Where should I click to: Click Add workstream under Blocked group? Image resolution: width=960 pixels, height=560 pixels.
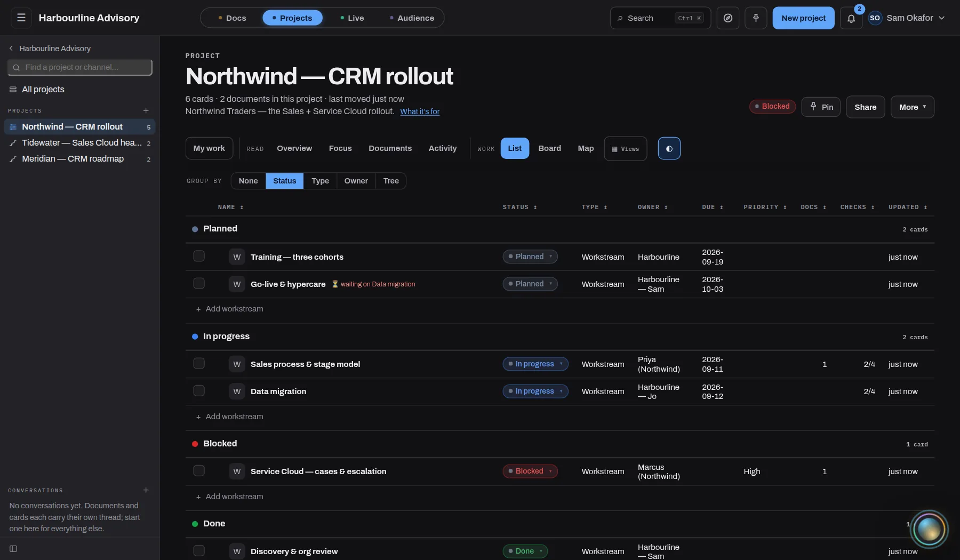click(229, 497)
